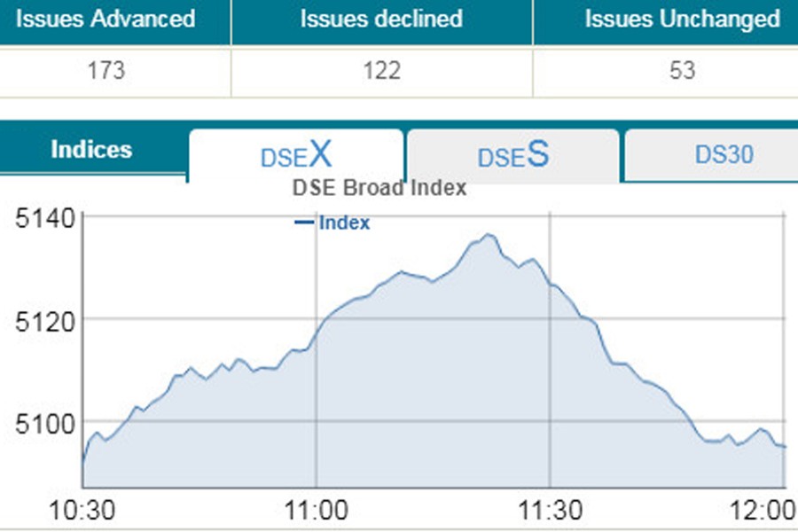Click the 11:00 time axis label
Image resolution: width=798 pixels, height=532 pixels.
point(317,512)
